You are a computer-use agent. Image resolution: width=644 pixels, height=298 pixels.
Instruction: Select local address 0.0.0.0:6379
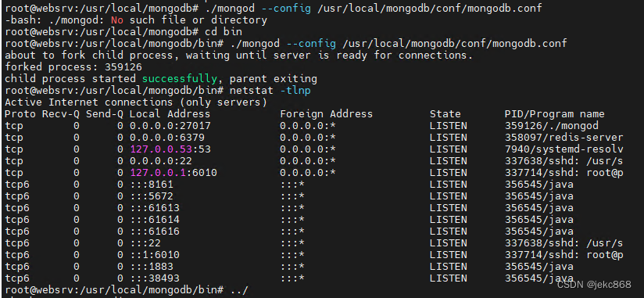coord(167,138)
